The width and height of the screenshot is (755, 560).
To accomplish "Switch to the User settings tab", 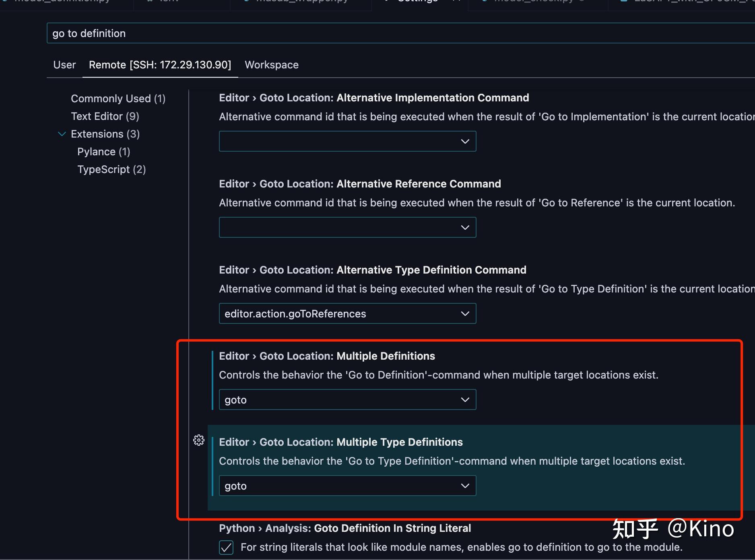I will click(64, 65).
